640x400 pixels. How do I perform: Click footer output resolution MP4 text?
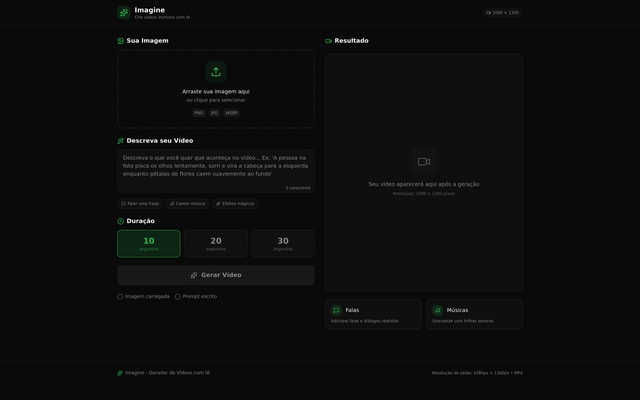[x=477, y=373]
